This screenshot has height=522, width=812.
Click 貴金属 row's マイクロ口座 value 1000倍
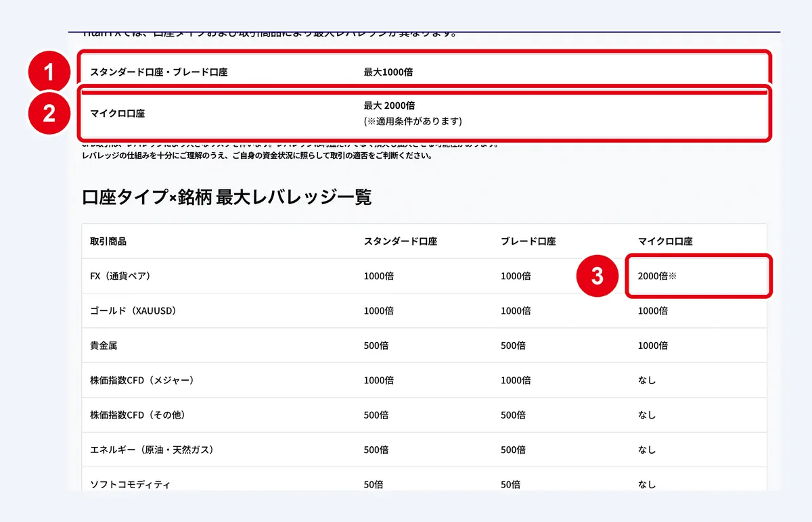[x=653, y=346]
